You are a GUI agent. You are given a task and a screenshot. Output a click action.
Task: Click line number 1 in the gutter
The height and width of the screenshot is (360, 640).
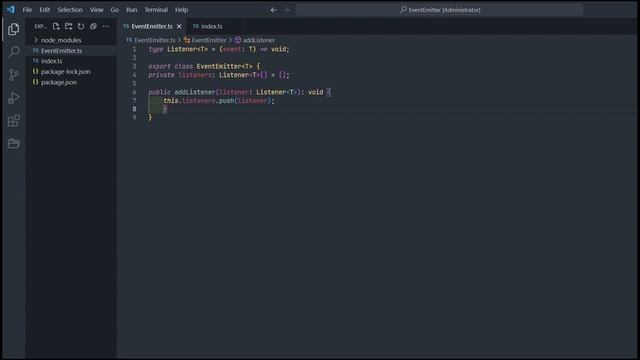pyautogui.click(x=134, y=49)
